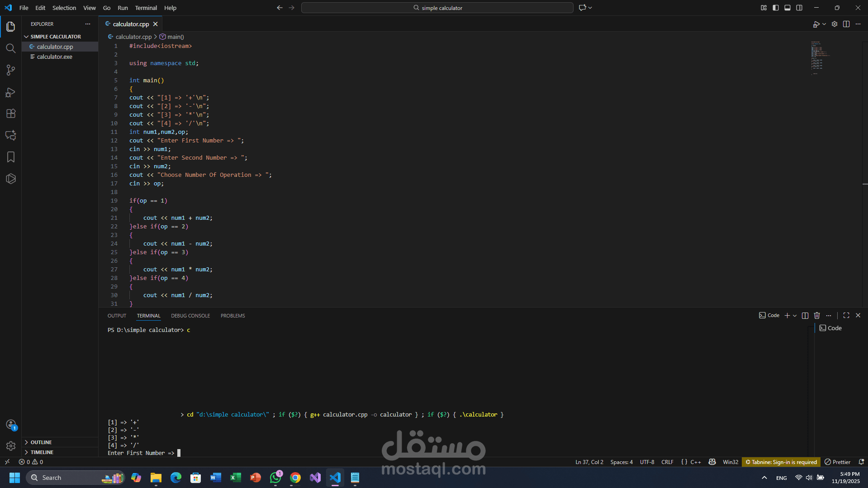Open the Run and Debug panel
Viewport: 868px width, 488px height.
pos(11,93)
